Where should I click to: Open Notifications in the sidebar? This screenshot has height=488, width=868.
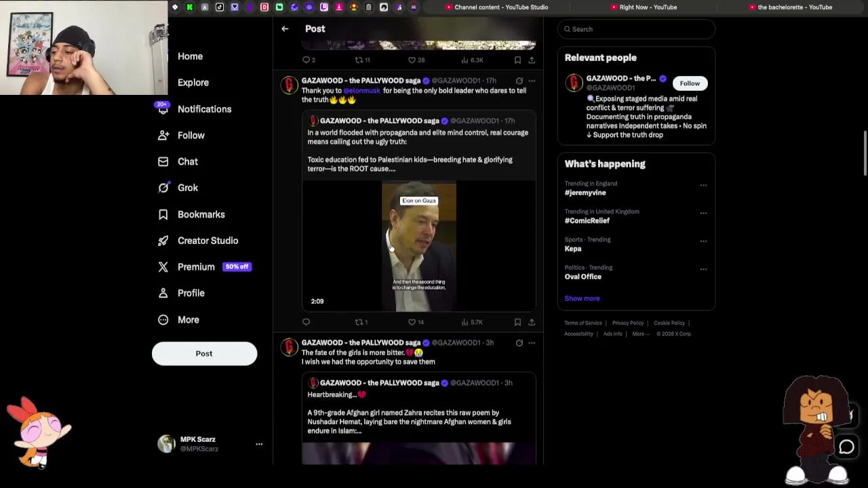point(204,109)
